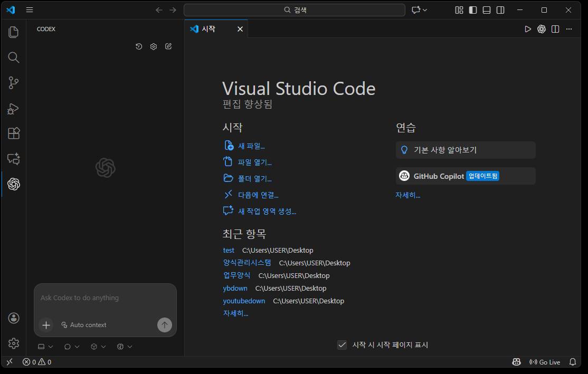This screenshot has width=588, height=374.
Task: Click the Run button on the editor toolbar
Action: click(x=528, y=29)
